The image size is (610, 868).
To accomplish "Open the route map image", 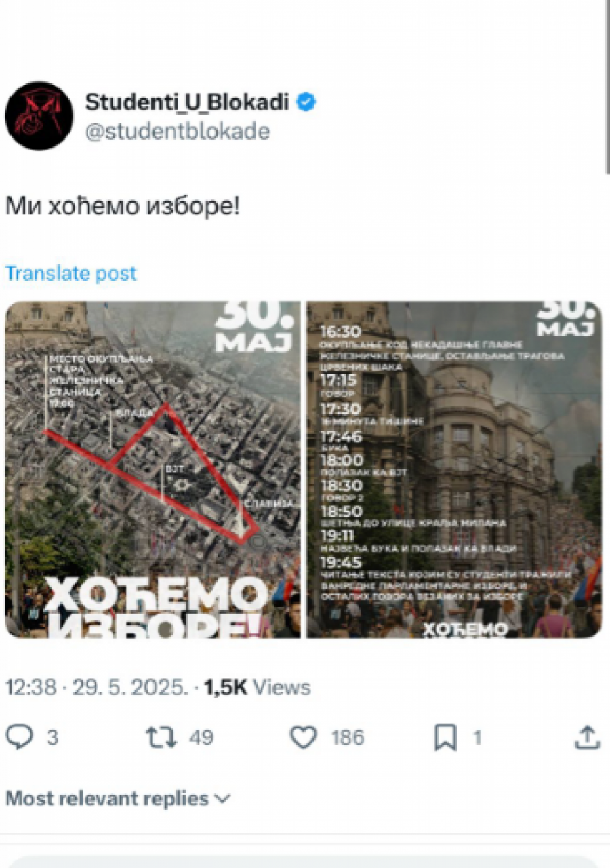I will click(153, 469).
